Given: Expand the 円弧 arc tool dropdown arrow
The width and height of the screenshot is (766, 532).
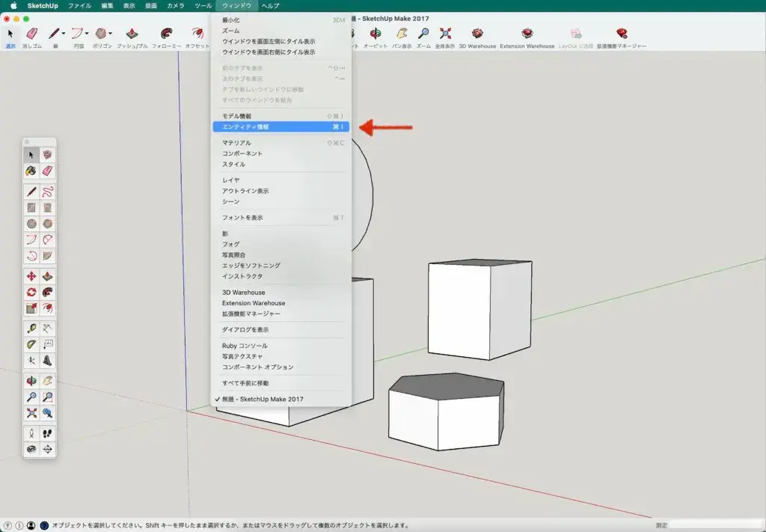Looking at the screenshot, I should click(87, 34).
